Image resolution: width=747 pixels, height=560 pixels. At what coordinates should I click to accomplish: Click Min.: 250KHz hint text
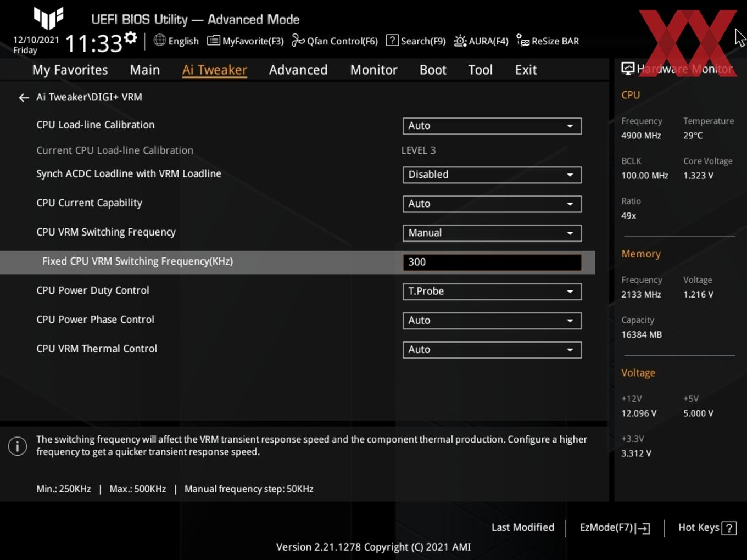click(64, 489)
